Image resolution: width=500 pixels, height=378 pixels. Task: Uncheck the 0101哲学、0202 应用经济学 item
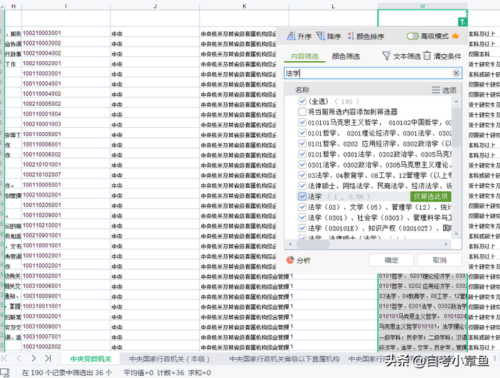click(302, 144)
